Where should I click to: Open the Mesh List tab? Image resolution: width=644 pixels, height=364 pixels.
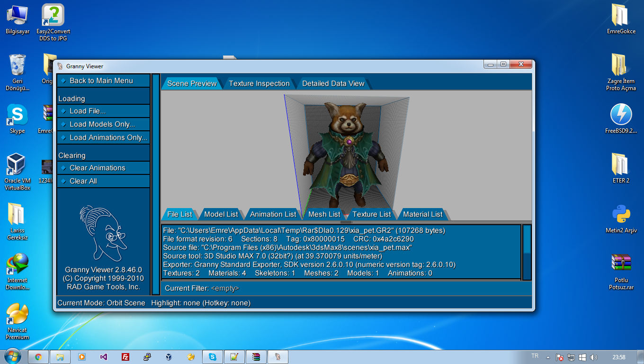coord(324,214)
